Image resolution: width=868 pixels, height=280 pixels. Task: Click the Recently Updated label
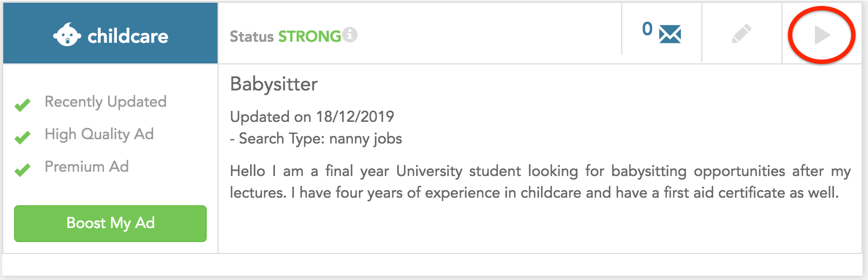(x=106, y=102)
